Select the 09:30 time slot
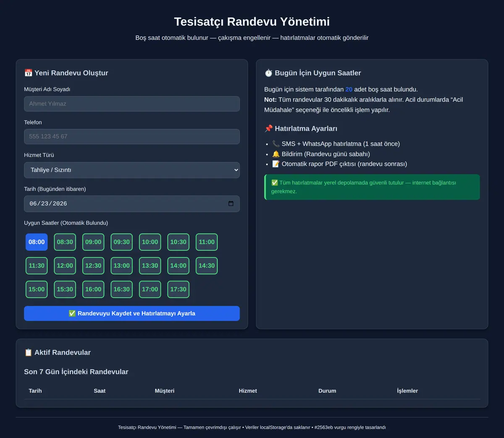 122,242
